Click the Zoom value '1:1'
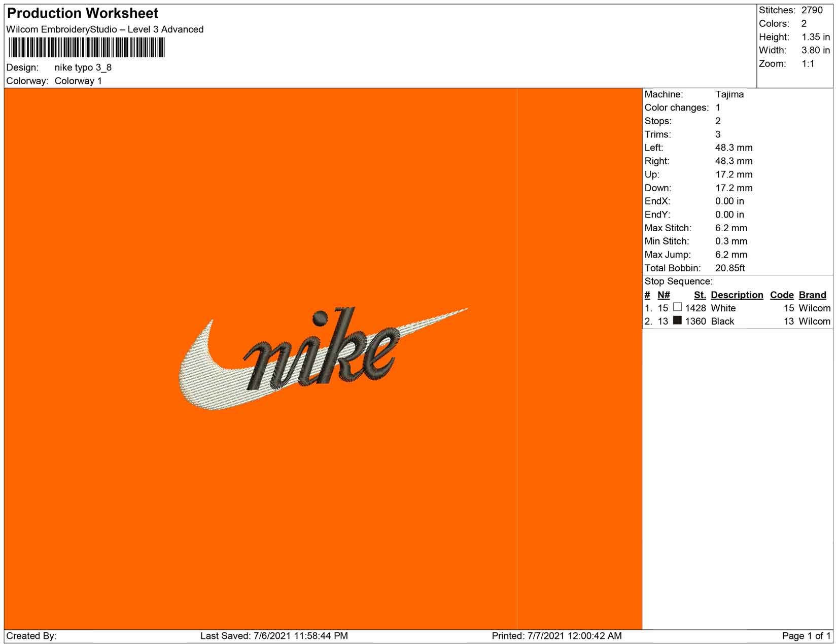 [x=808, y=63]
